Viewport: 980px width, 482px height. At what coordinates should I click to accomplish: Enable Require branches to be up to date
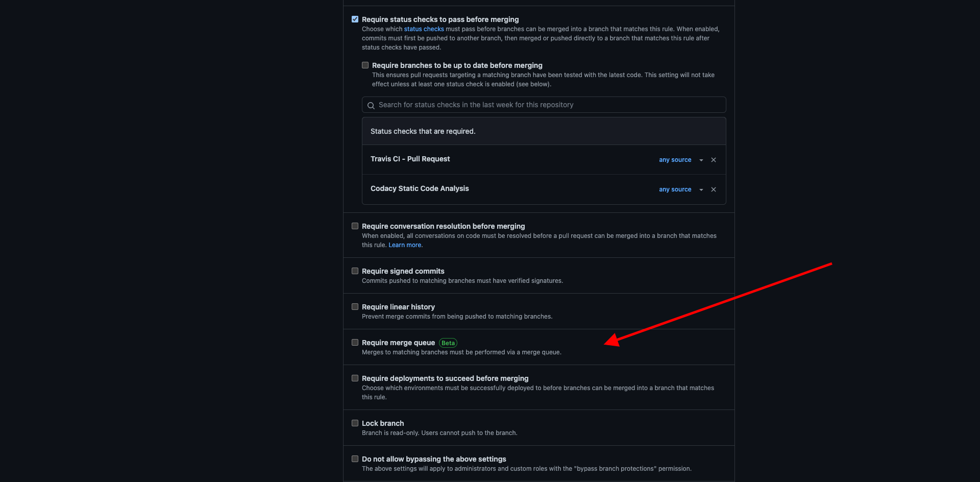(x=365, y=65)
